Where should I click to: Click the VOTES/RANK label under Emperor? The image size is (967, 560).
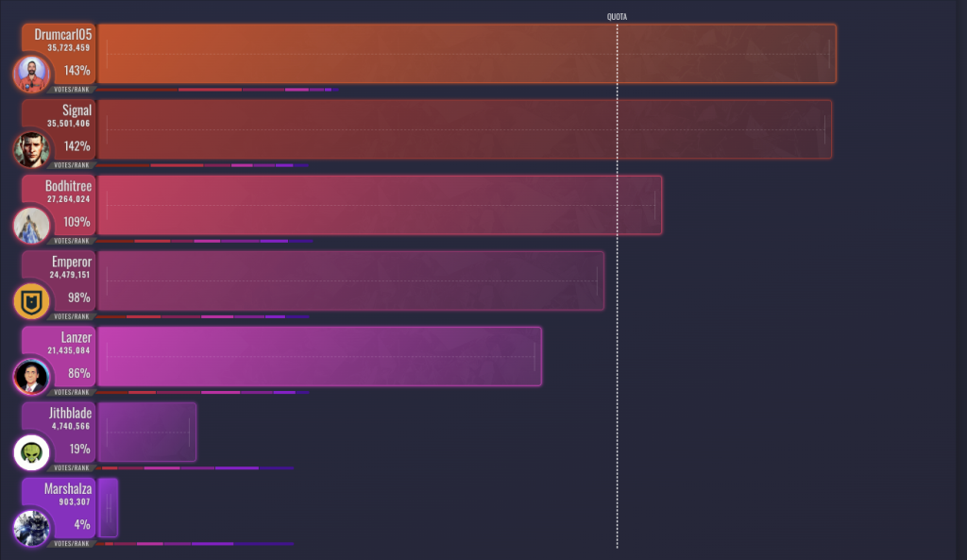72,316
